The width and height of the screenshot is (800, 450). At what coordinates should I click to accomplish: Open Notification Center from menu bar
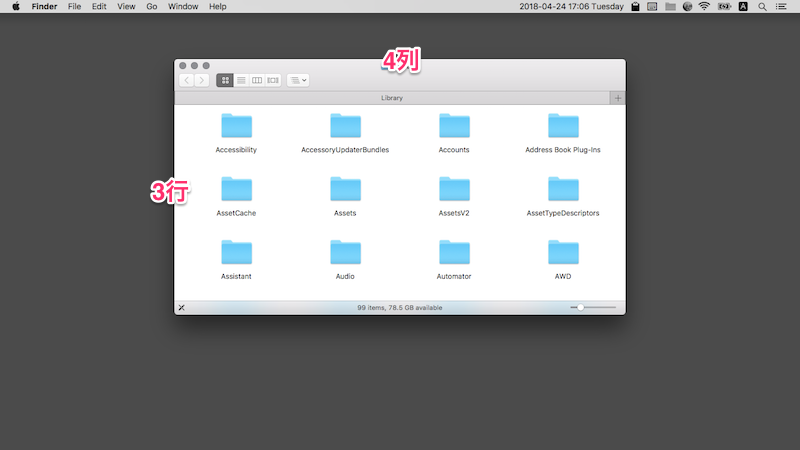coord(781,7)
